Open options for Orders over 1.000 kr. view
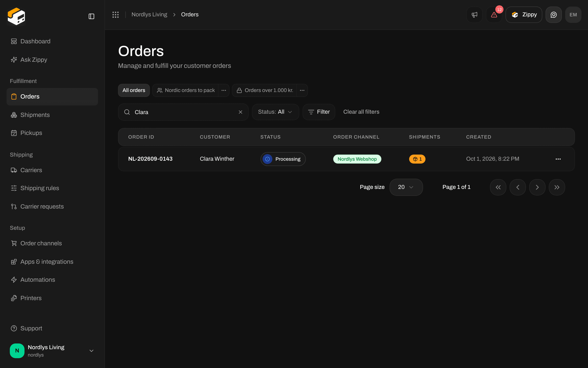This screenshot has height=368, width=588. tap(302, 90)
